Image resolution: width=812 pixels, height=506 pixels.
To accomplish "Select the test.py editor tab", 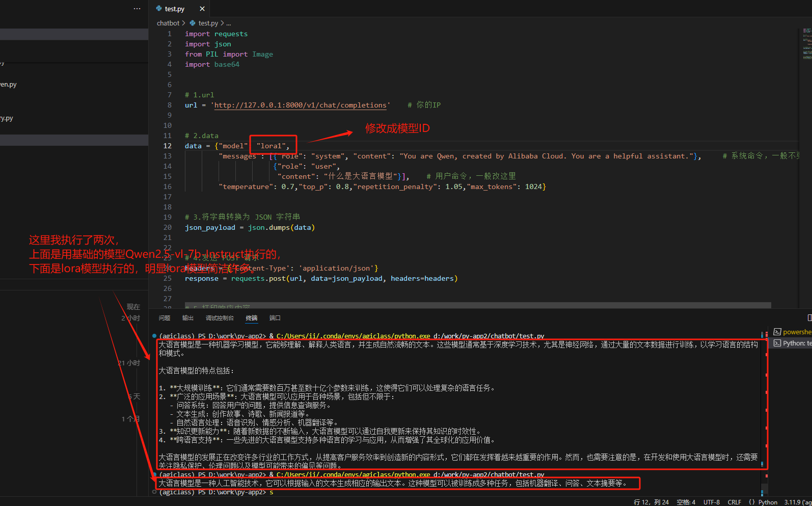I will (x=179, y=9).
